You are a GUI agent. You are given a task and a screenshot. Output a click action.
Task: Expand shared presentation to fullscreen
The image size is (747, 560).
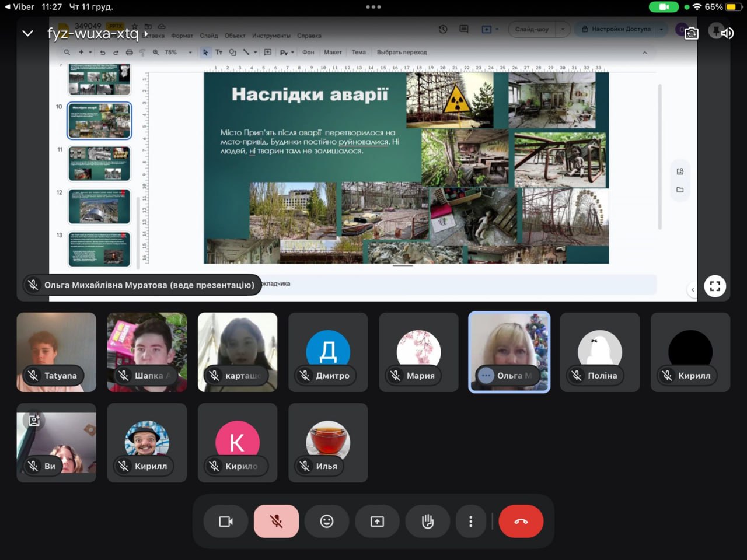pos(715,286)
